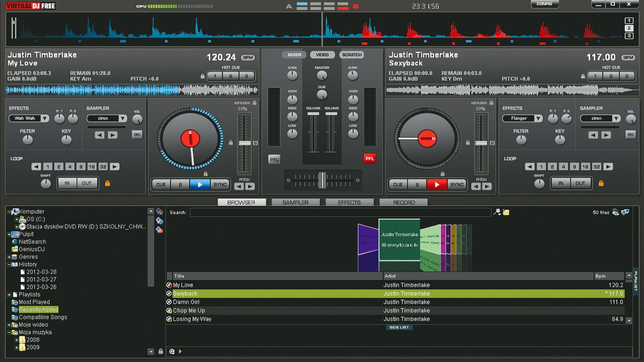Expand the OS (C:) drive node
The height and width of the screenshot is (362, 644).
coord(17,219)
